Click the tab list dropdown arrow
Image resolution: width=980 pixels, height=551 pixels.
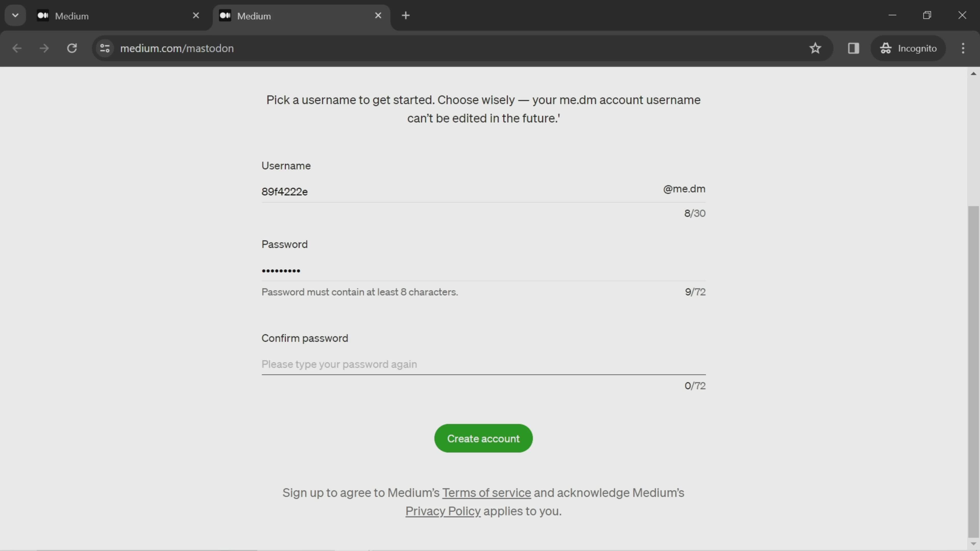(x=15, y=15)
